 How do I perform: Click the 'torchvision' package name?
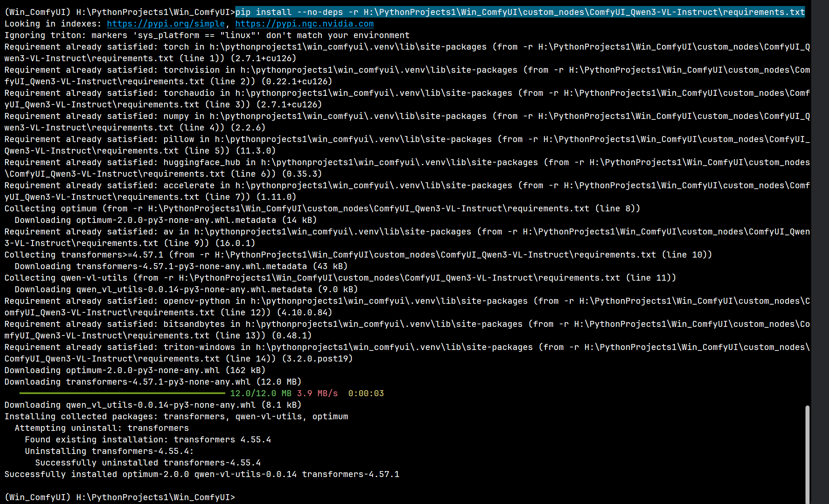tap(192, 70)
